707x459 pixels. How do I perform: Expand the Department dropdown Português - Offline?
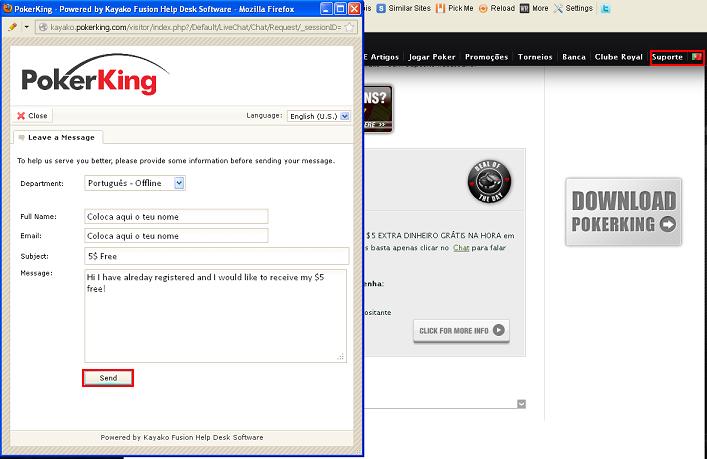click(x=135, y=183)
